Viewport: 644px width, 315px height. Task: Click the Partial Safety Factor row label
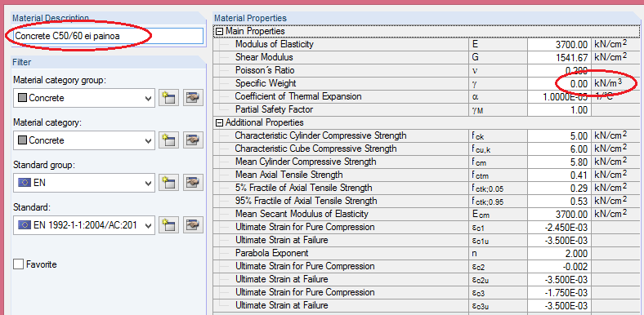coord(274,109)
